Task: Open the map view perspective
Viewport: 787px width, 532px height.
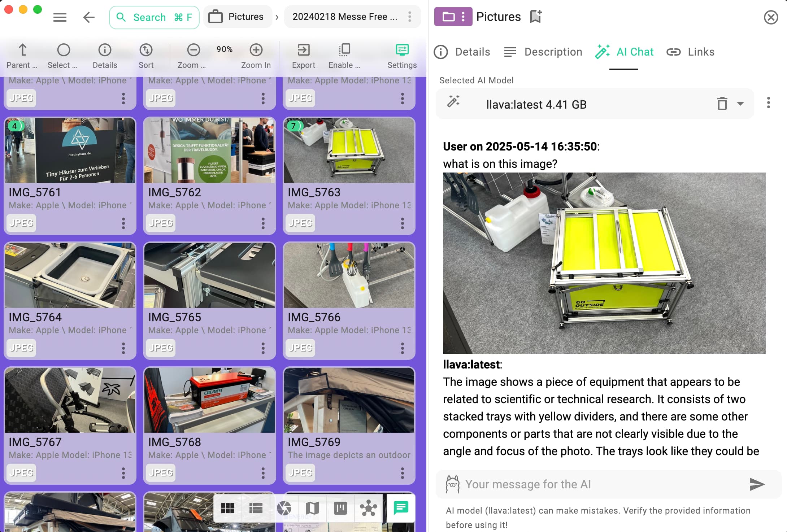Action: click(312, 508)
